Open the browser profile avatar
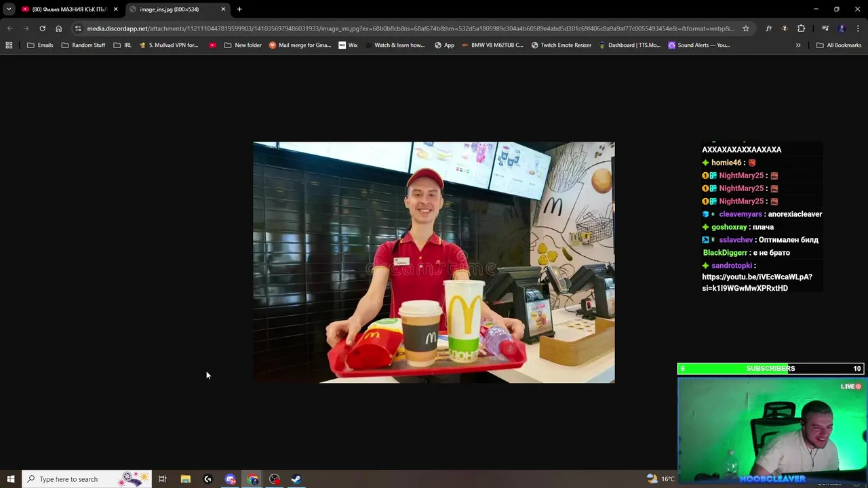Viewport: 868px width, 488px height. [x=842, y=28]
